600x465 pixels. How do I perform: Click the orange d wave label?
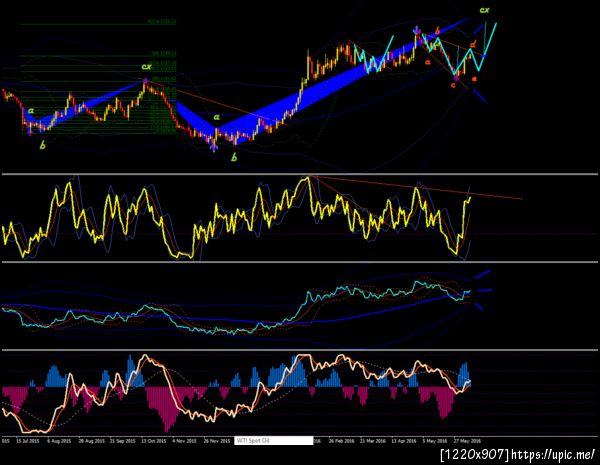(x=473, y=44)
